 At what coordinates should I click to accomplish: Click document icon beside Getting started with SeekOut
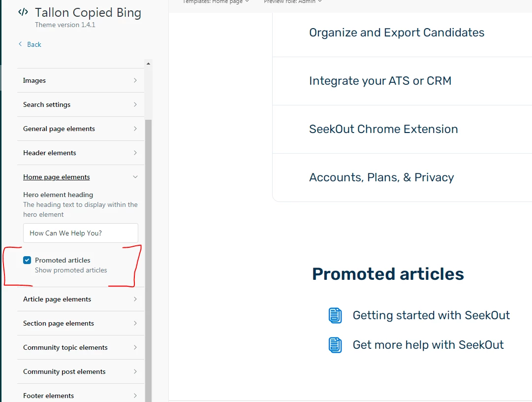coord(335,315)
